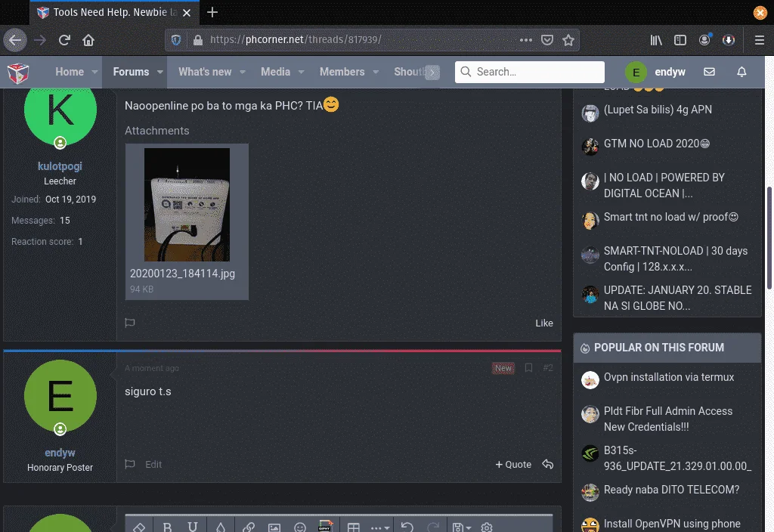
Task: Show site security padlock info
Action: click(197, 40)
